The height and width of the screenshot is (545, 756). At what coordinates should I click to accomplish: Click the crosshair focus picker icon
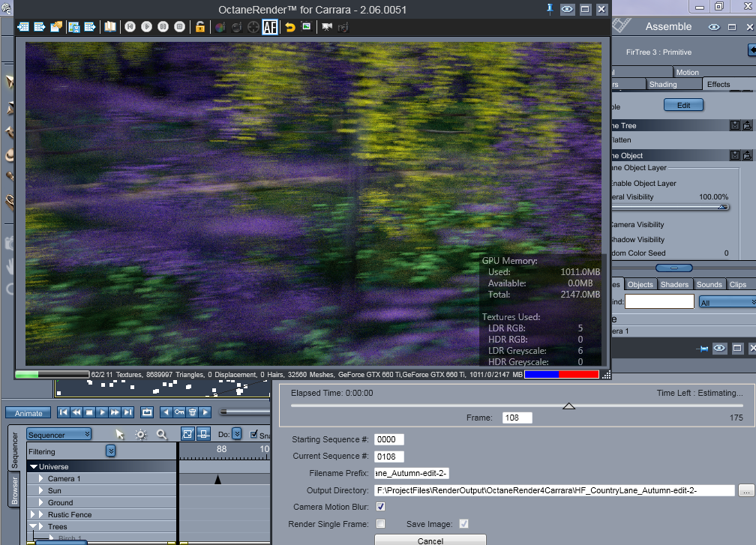[x=253, y=28]
